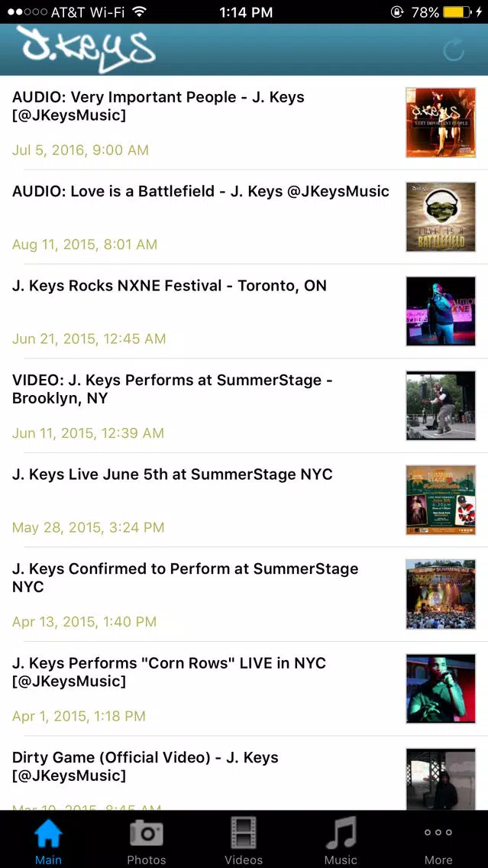488x868 pixels.
Task: Open "AUDIO: Very Important People" post
Action: [x=158, y=106]
